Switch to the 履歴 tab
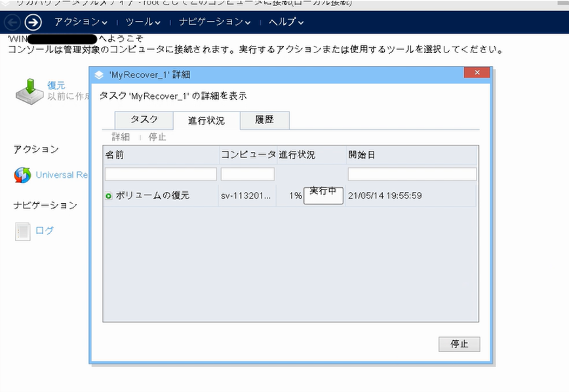This screenshot has width=569, height=392. point(265,120)
